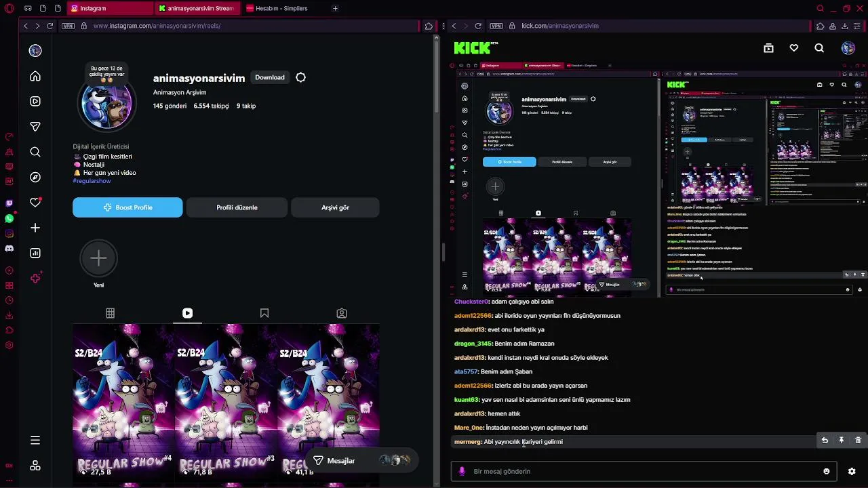Image resolution: width=868 pixels, height=488 pixels.
Task: Click Instagram profile settings gear icon
Action: pos(300,77)
